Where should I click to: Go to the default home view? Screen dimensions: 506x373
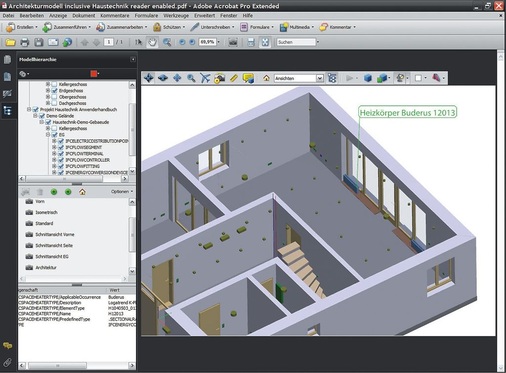click(x=266, y=78)
